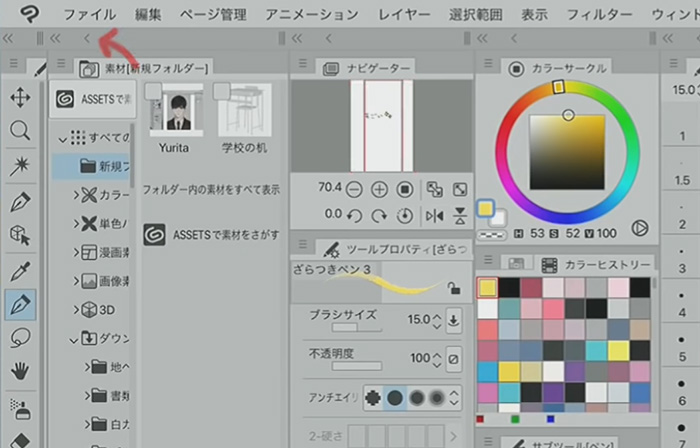Toggle the brush preset lock icon
The width and height of the screenshot is (700, 448).
pos(454,289)
